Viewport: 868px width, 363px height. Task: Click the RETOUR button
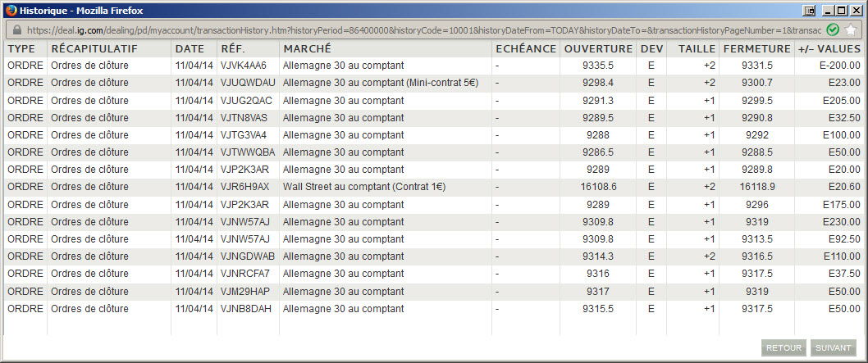click(783, 347)
